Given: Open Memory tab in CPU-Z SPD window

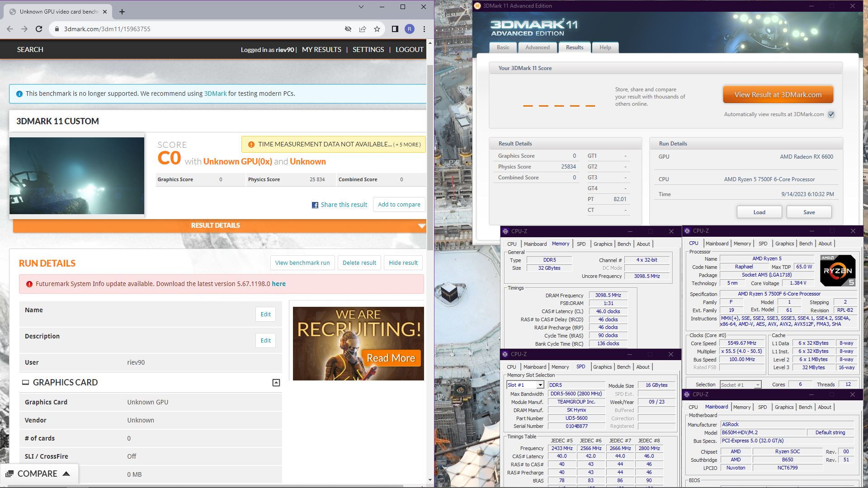Looking at the screenshot, I should click(x=560, y=367).
